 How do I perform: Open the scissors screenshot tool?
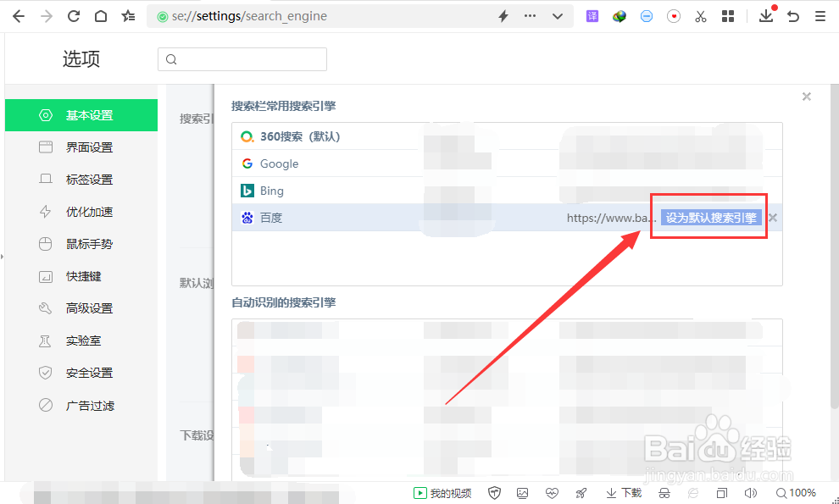click(700, 17)
